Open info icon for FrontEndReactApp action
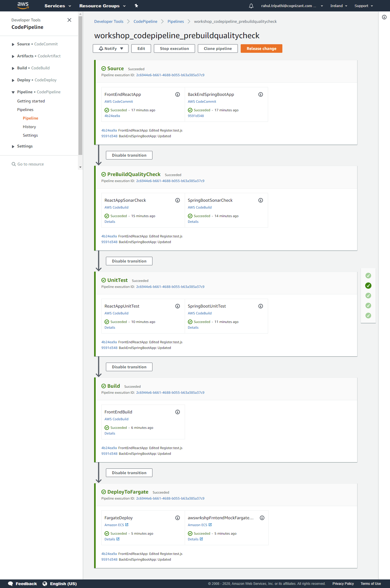Screen dimensions: 390x588 click(x=178, y=94)
